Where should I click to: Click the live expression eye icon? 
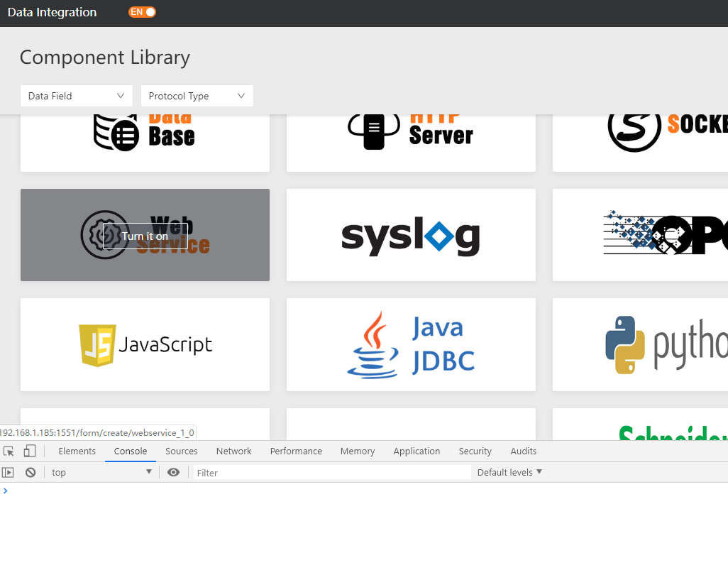click(x=174, y=472)
